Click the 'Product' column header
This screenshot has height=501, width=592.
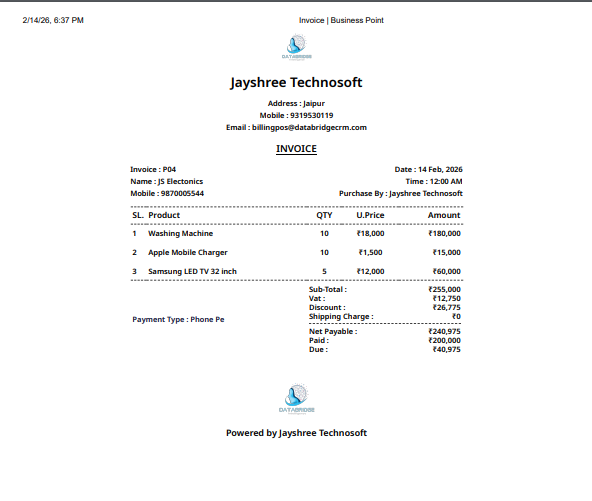click(164, 215)
